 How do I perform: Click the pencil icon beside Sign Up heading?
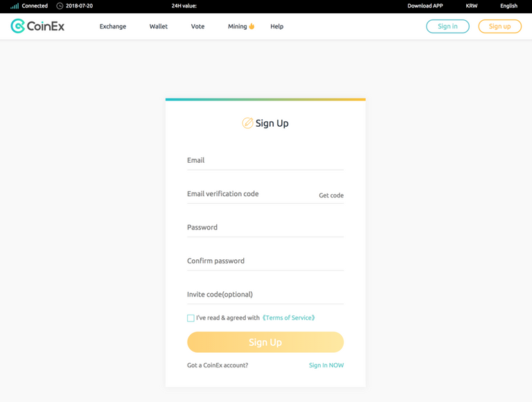[x=247, y=123]
